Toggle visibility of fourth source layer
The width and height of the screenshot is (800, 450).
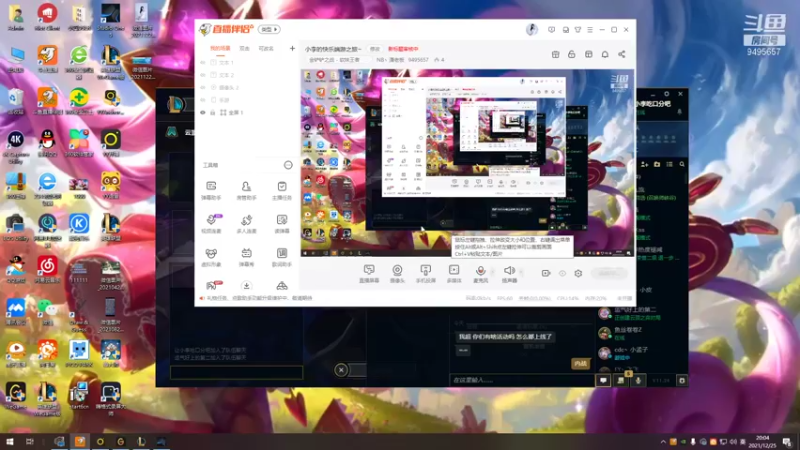(x=203, y=100)
